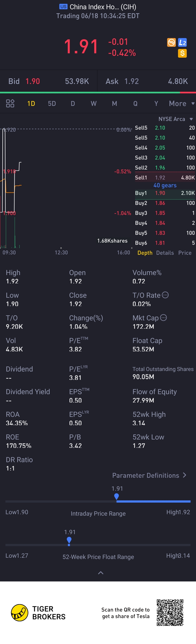The width and height of the screenshot is (196, 644).
Task: Tap the Tesla share QR code
Action: (170, 612)
